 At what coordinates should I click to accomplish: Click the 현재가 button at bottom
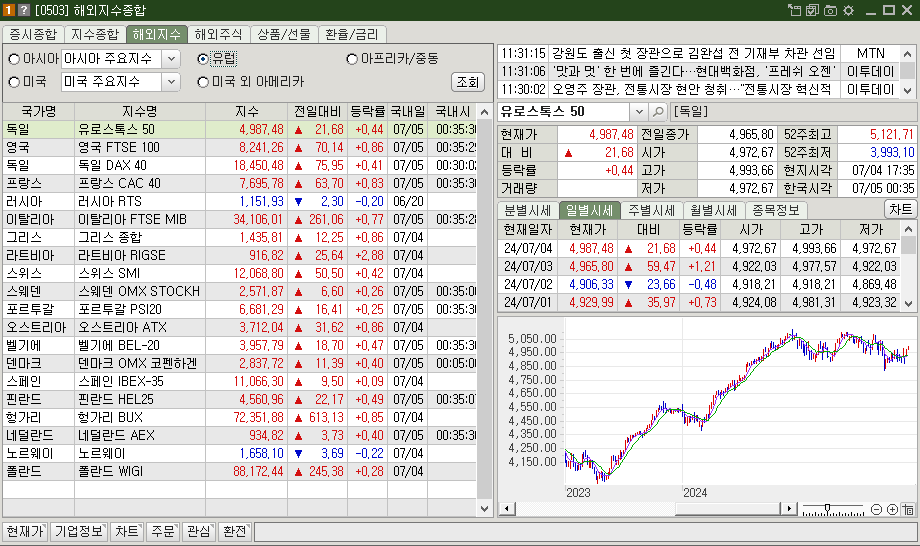point(25,531)
